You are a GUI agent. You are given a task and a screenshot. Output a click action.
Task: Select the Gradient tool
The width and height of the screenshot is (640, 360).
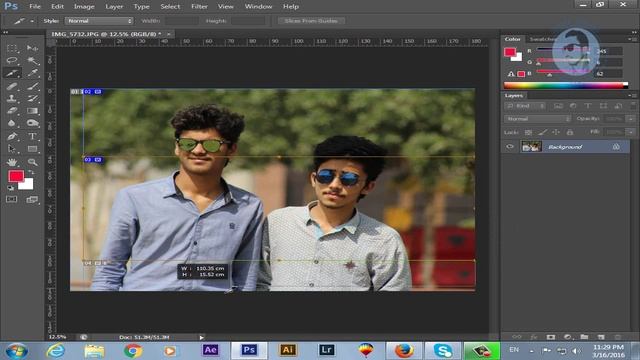(32, 111)
